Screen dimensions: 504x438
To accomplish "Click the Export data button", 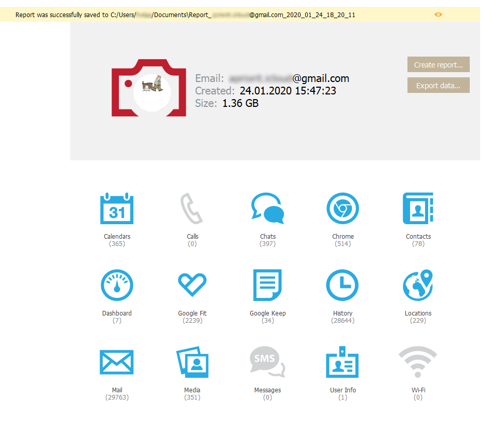I will pos(438,86).
